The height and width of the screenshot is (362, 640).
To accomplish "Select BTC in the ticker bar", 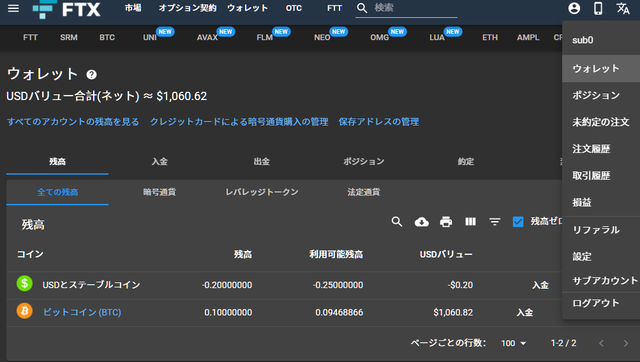I will (x=107, y=37).
